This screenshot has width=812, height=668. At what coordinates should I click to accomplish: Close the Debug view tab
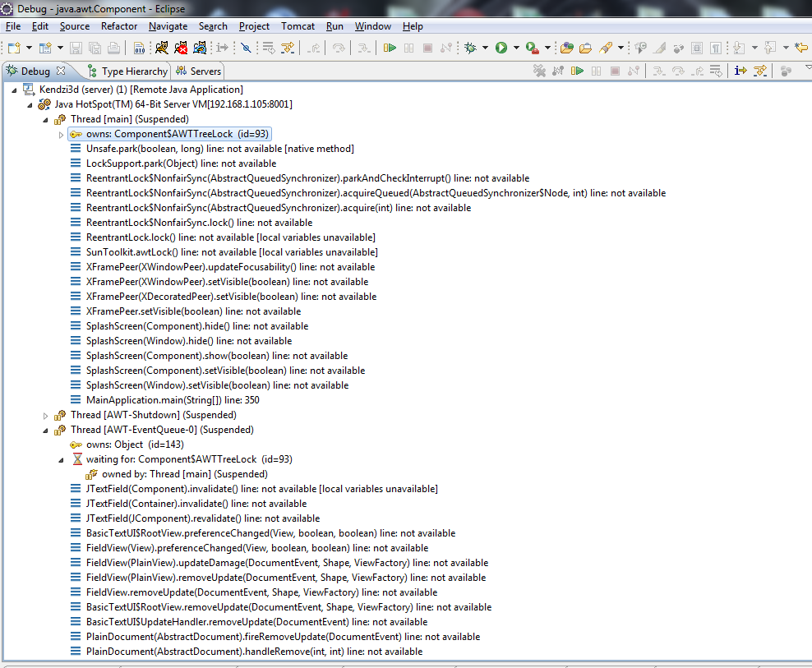pos(62,71)
